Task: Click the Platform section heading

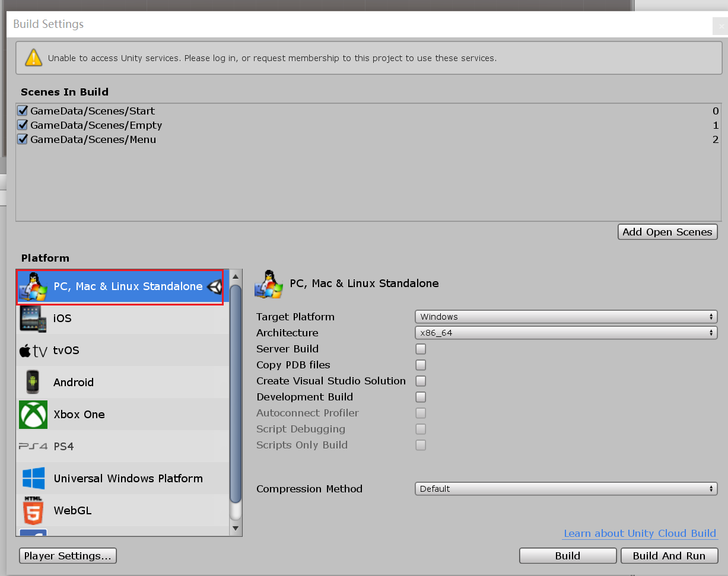Action: click(45, 258)
